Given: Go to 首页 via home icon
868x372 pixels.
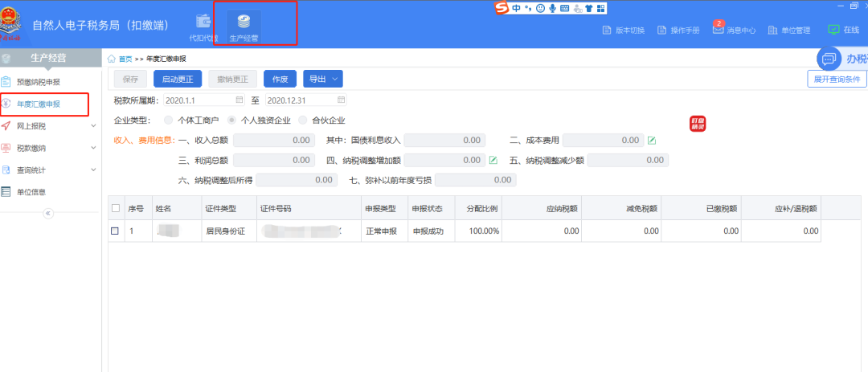Looking at the screenshot, I should 111,59.
